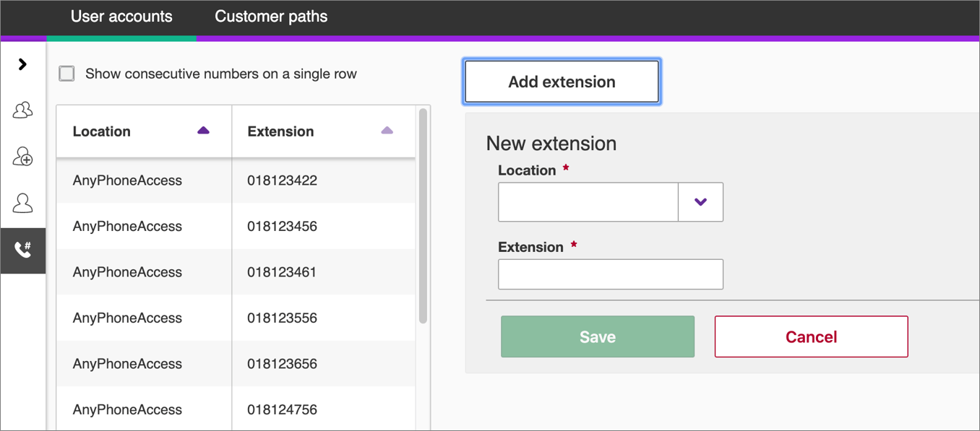Click the Location column header

point(102,131)
